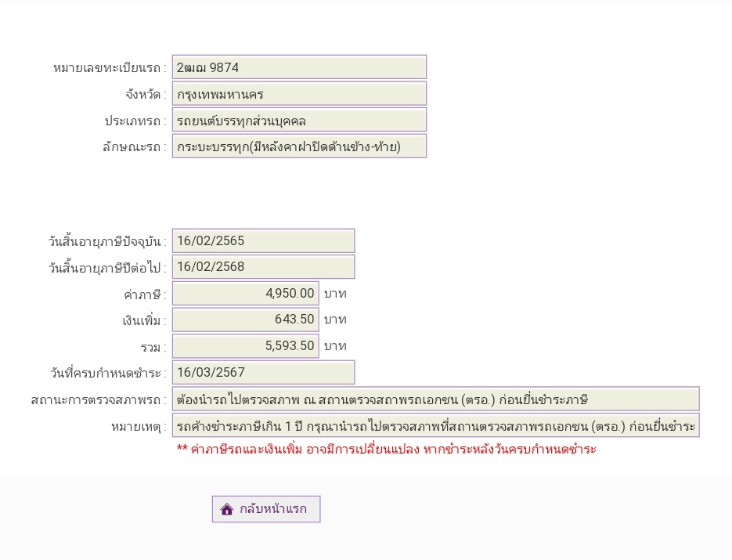Image resolution: width=732 pixels, height=560 pixels.
Task: Click the current tax expiry date 16/02/2565
Action: pyautogui.click(x=263, y=240)
